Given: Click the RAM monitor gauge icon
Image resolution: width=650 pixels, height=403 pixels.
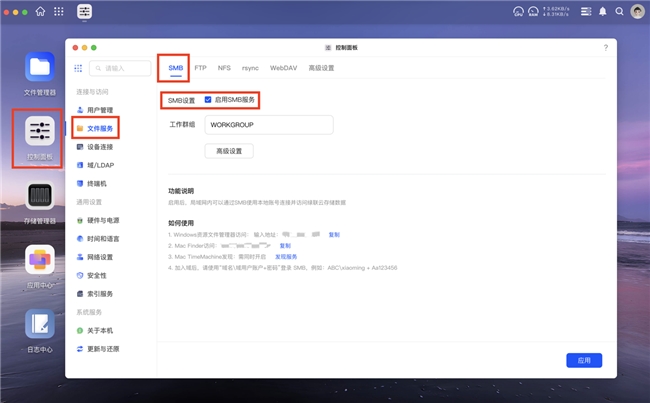Looking at the screenshot, I should [x=533, y=12].
